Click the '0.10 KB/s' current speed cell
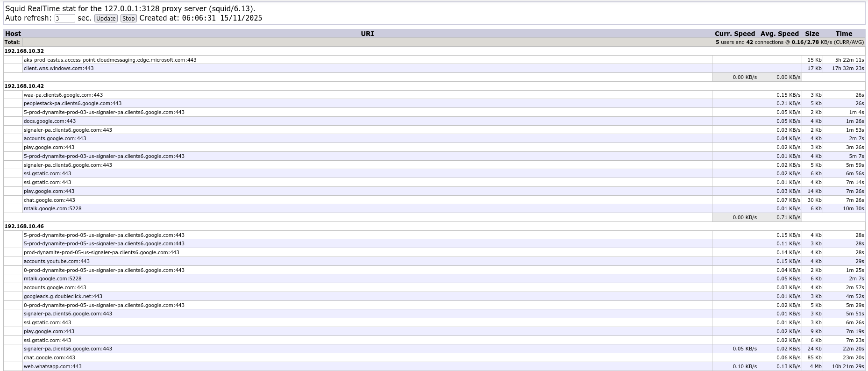 click(735, 366)
